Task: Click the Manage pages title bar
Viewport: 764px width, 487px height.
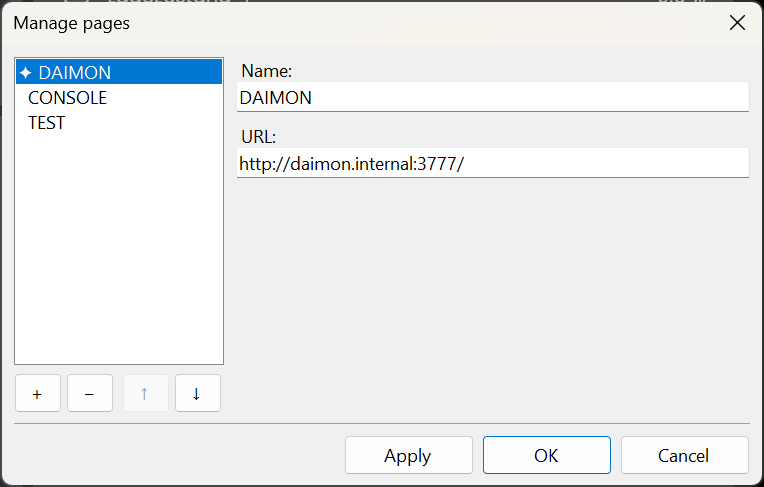Action: pos(350,22)
